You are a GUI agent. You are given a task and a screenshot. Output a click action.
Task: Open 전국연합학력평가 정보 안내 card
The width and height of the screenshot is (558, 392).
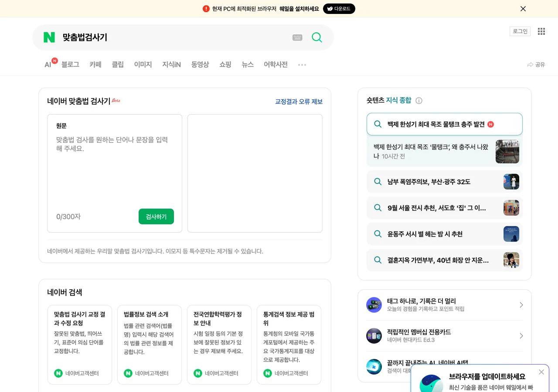[219, 345]
